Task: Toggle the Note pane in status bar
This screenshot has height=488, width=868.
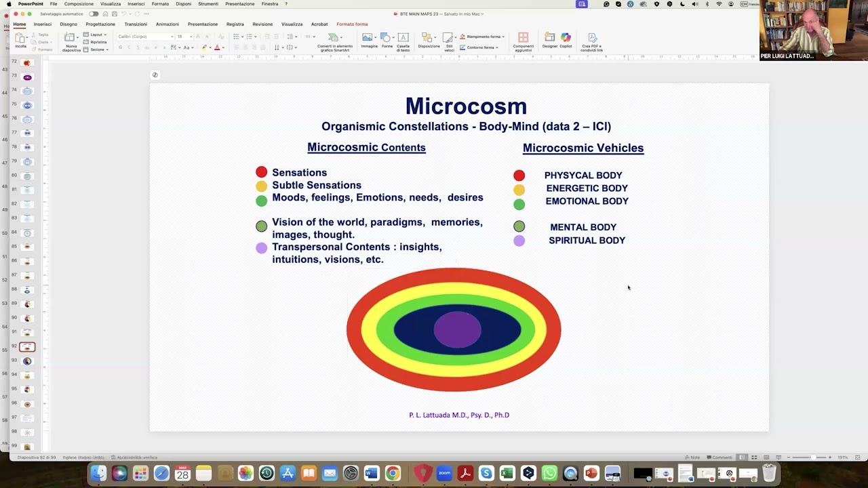Action: [692, 457]
